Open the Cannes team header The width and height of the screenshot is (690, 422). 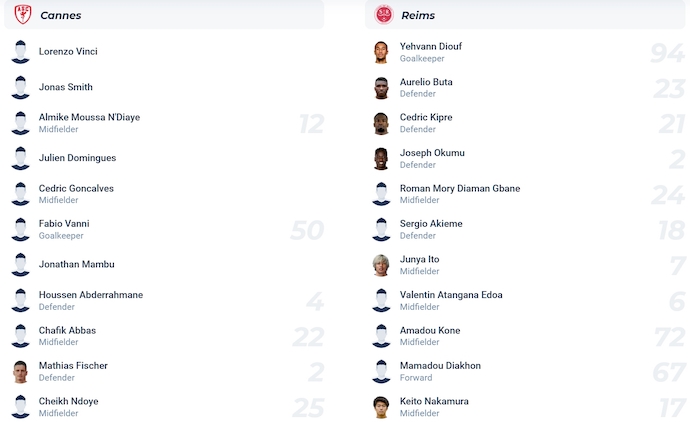[x=164, y=15]
